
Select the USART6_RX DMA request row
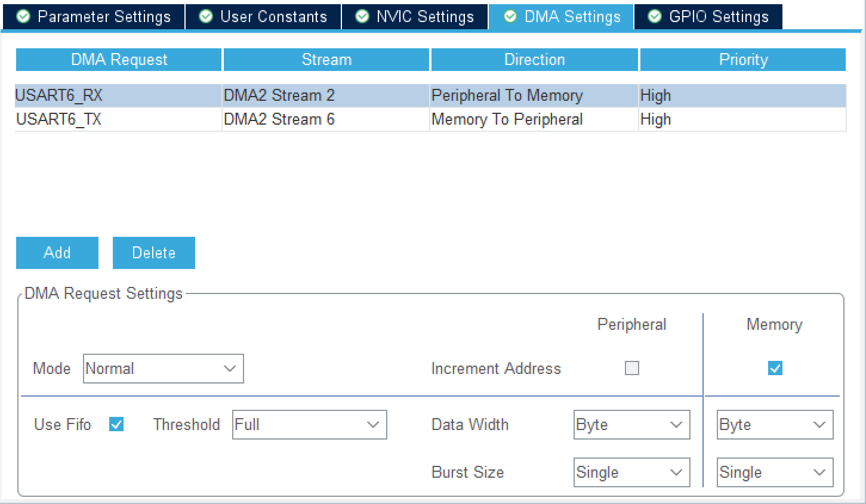point(430,95)
